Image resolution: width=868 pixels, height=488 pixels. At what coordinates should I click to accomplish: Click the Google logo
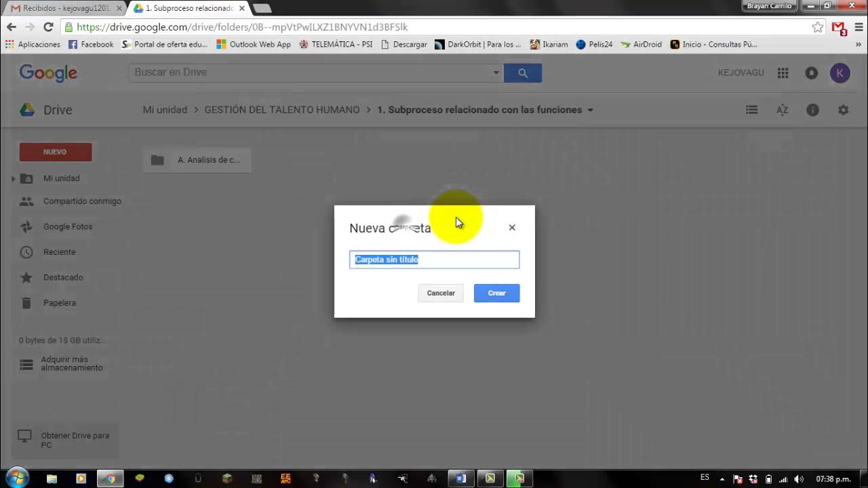[x=48, y=73]
